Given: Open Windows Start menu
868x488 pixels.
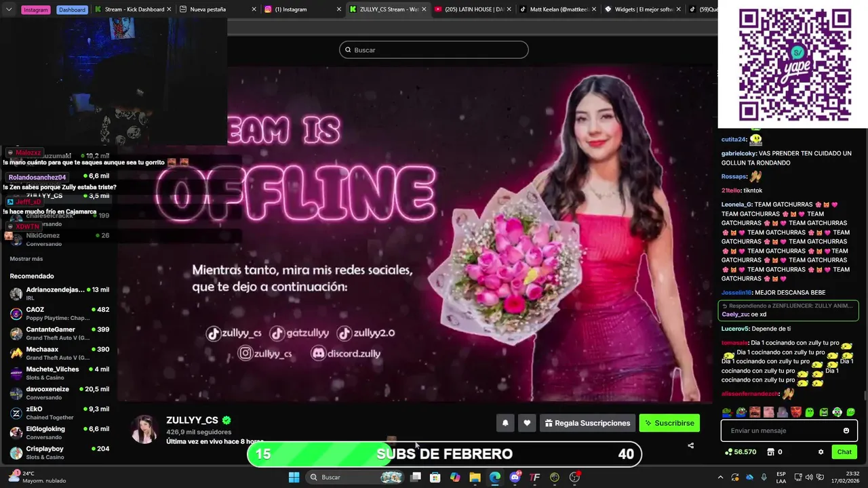Looking at the screenshot, I should [294, 477].
